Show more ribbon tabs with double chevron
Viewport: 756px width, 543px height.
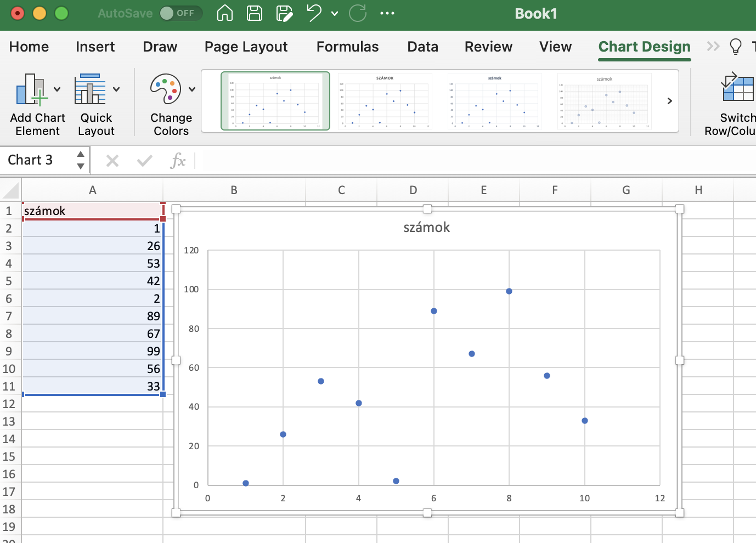713,47
